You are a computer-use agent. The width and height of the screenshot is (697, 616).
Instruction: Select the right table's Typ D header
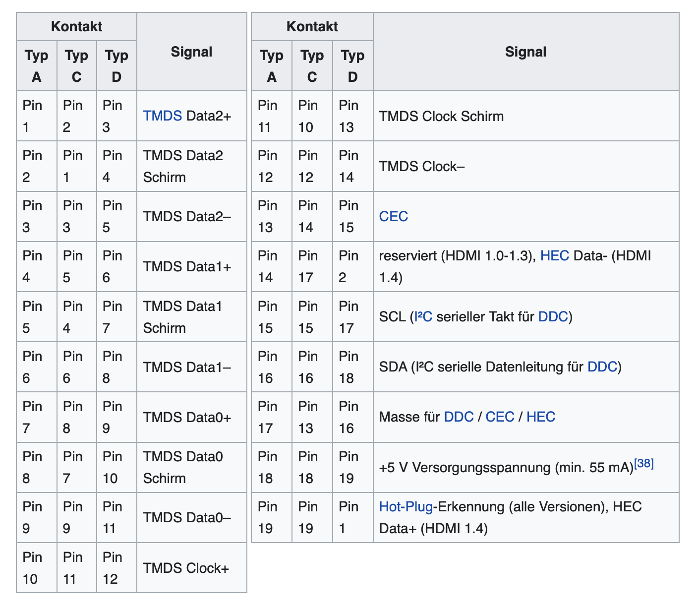(353, 66)
